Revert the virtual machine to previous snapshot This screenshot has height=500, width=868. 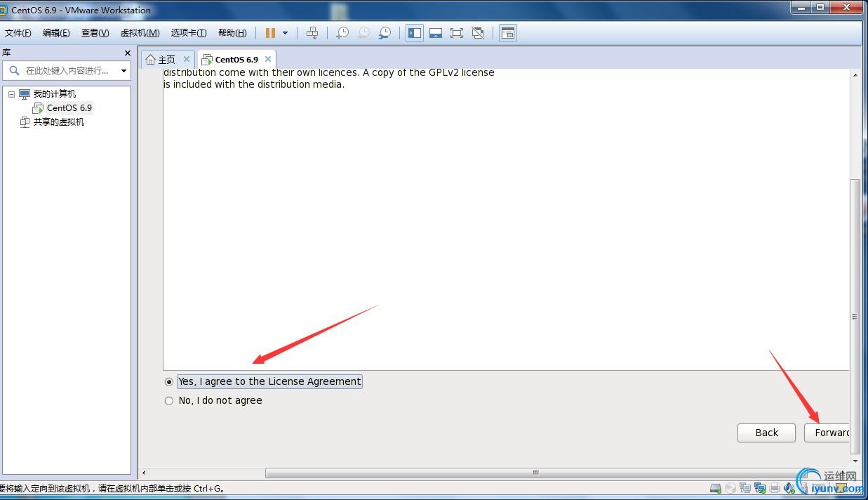(x=363, y=33)
